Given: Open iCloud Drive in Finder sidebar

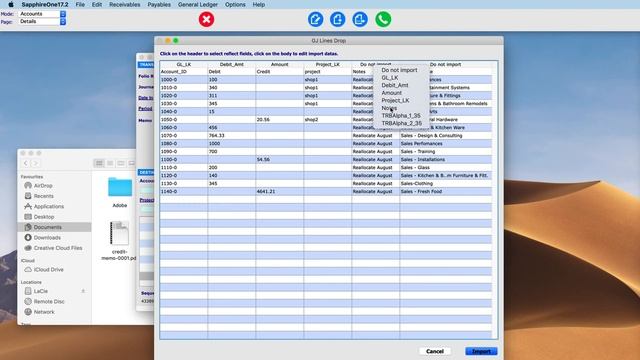Looking at the screenshot, I should (48, 270).
